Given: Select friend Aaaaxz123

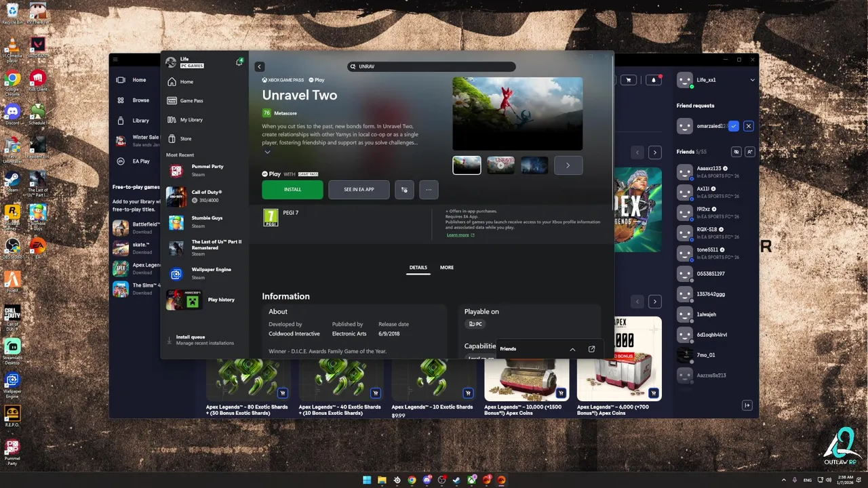Looking at the screenshot, I should [x=715, y=172].
